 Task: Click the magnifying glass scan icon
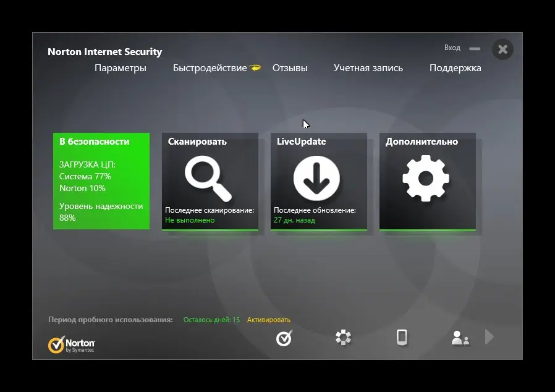(208, 179)
